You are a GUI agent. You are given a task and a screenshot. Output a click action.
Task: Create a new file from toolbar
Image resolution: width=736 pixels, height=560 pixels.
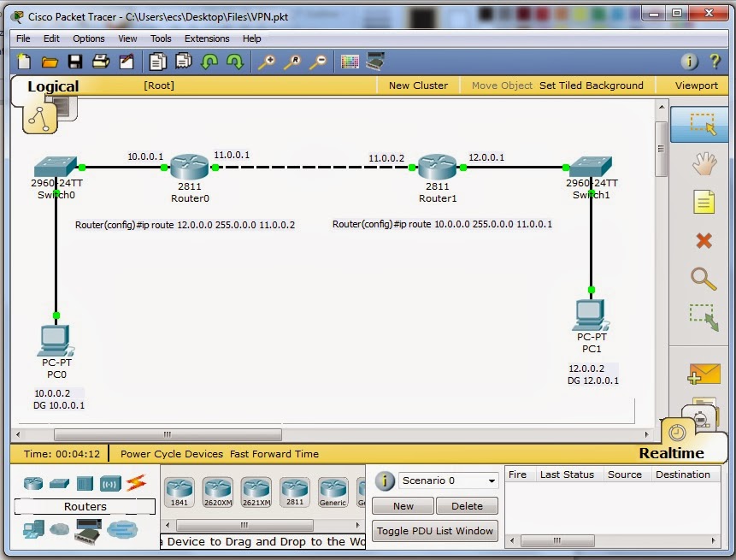point(24,62)
